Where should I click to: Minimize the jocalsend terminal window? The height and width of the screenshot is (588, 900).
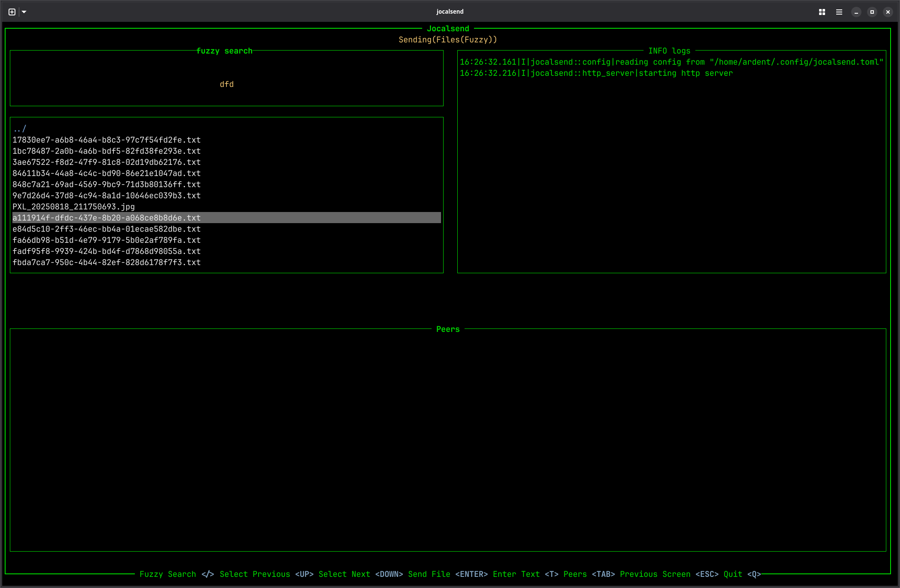click(x=856, y=12)
